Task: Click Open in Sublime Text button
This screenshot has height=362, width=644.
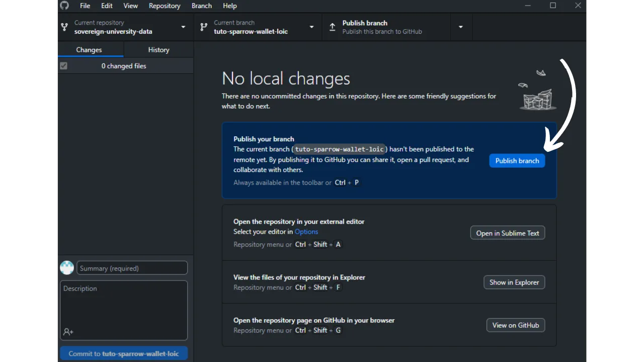Action: [x=507, y=233]
